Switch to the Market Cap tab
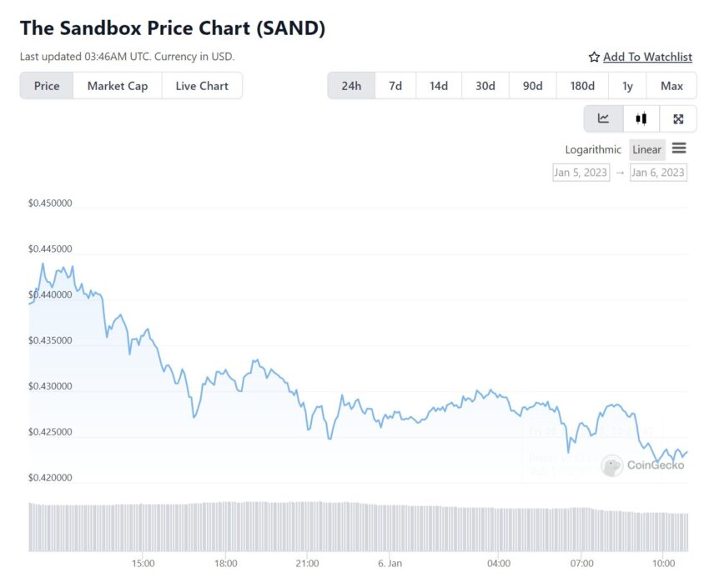 coord(118,85)
